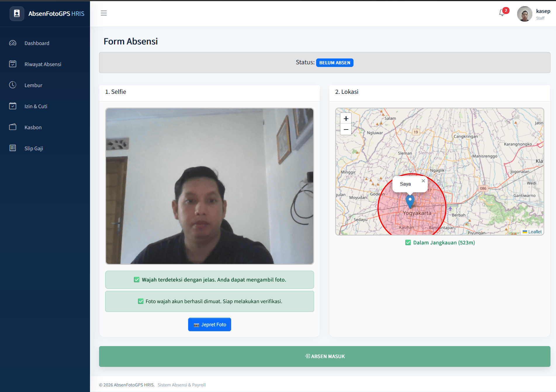
Task: Click the Form Absensi heading
Action: 131,42
